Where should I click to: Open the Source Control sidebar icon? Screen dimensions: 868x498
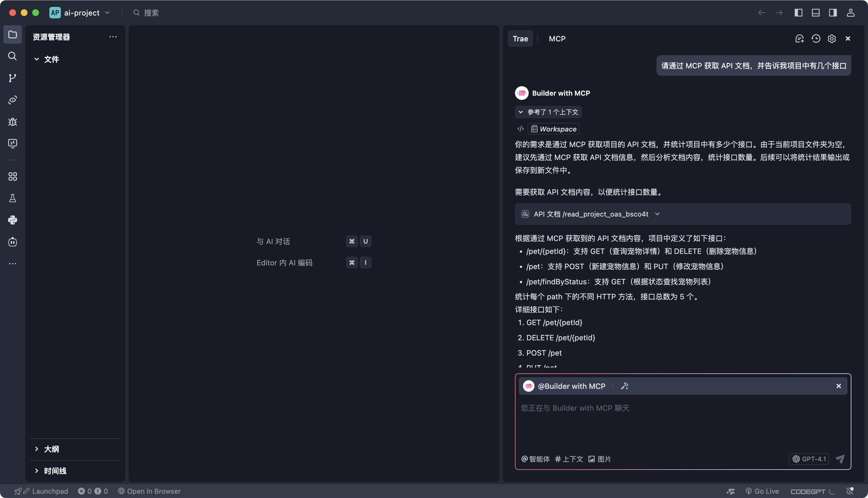pyautogui.click(x=12, y=78)
